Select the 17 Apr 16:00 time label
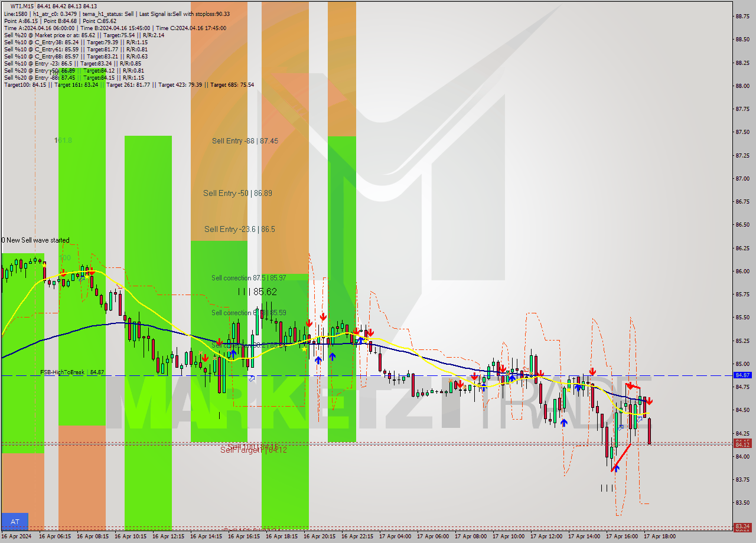 [622, 537]
